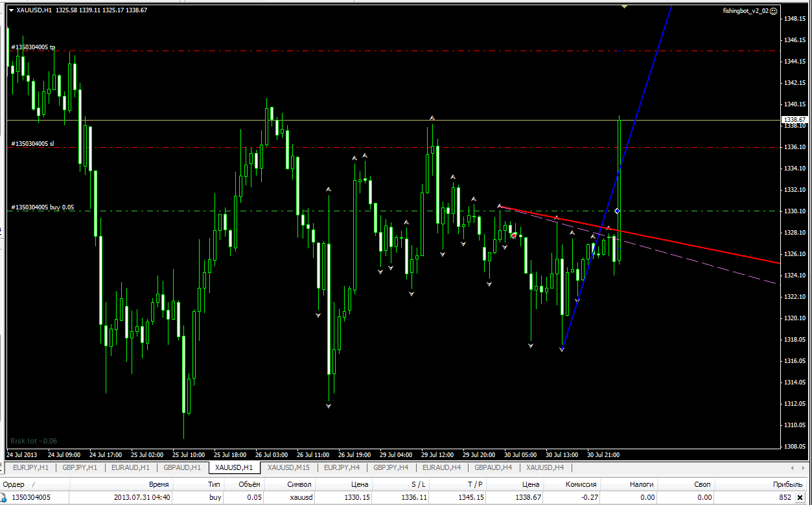Click the fishingbot expert advisor smiley icon
Screen dimensions: 812x505
pyautogui.click(x=773, y=11)
